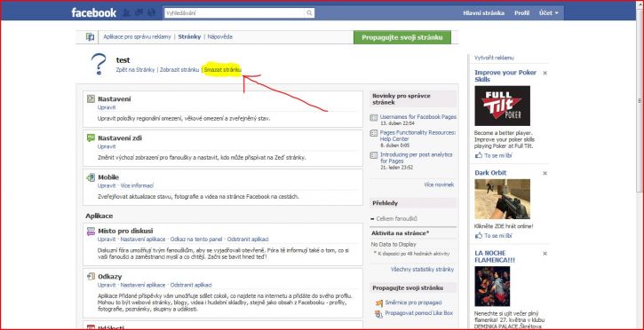Screen dimensions: 644x330
Task: Click Propagujte svoji stránku green button
Action: pyautogui.click(x=402, y=37)
